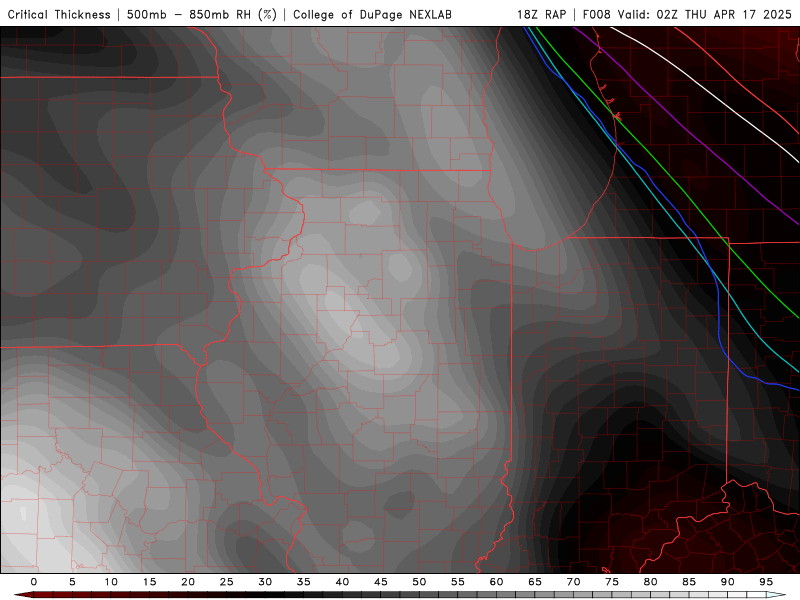This screenshot has height=600, width=800.
Task: Click the "50" label on the color scale
Action: 419,582
